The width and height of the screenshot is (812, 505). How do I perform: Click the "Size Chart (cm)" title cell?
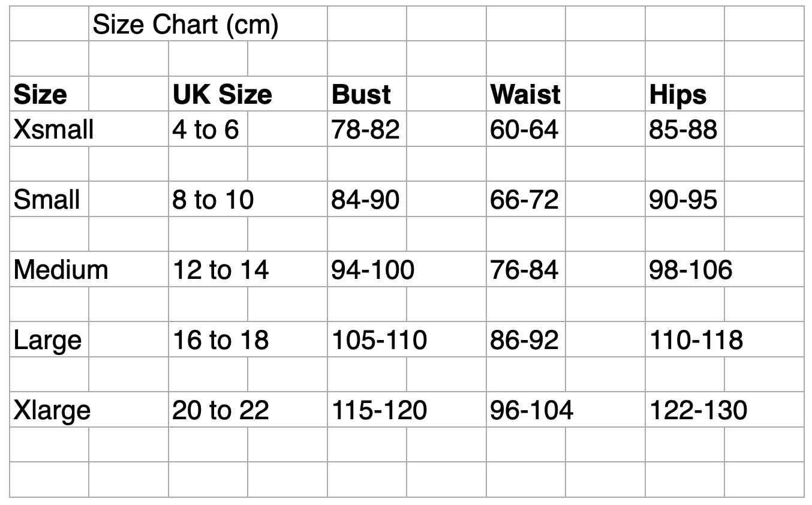point(185,25)
